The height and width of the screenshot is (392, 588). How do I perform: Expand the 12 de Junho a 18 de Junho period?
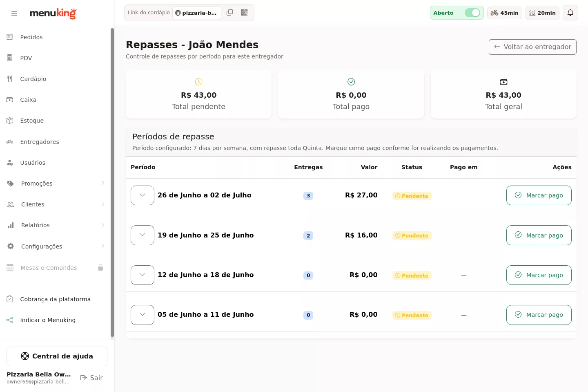pyautogui.click(x=143, y=275)
